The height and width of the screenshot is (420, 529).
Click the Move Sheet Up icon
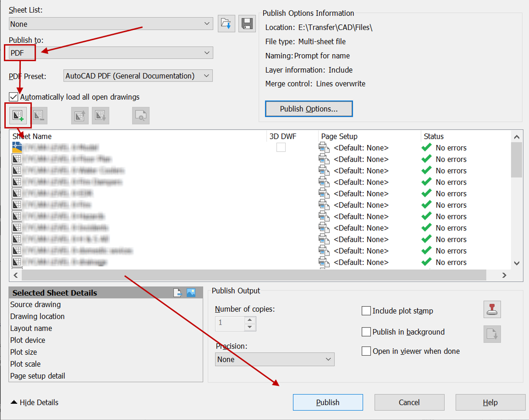(80, 115)
